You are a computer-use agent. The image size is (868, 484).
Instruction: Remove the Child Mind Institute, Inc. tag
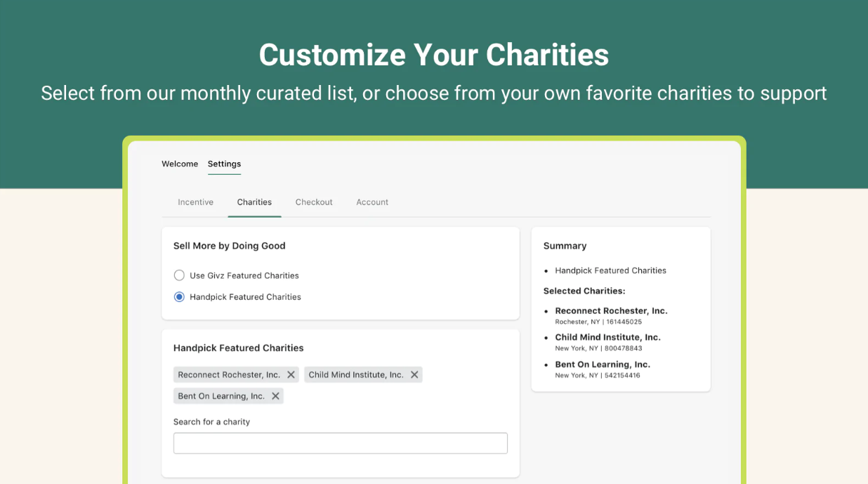click(414, 375)
